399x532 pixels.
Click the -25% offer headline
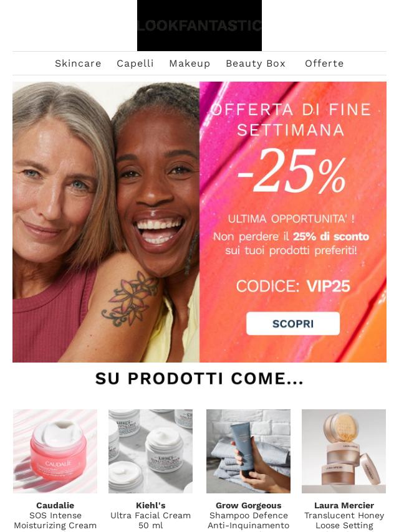click(292, 170)
